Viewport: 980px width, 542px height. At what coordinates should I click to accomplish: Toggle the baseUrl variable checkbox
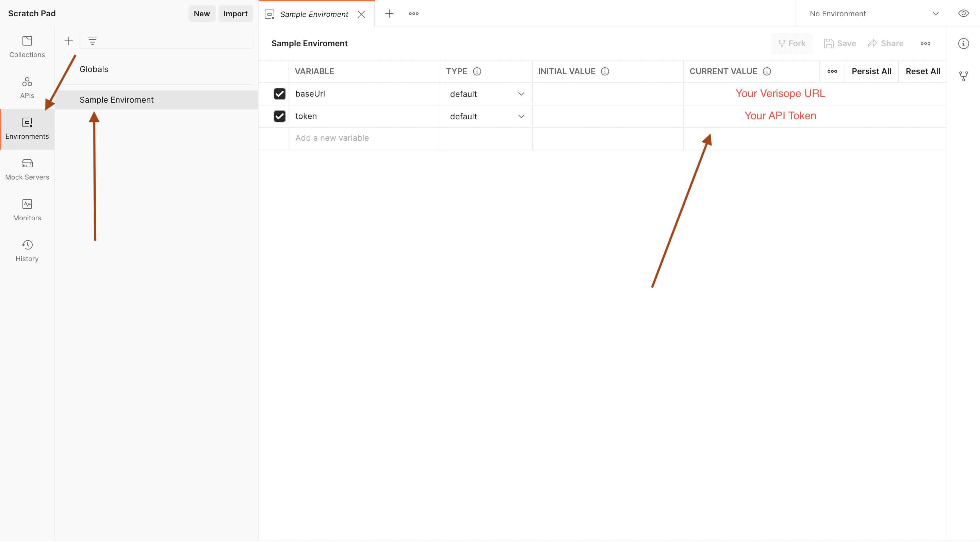tap(280, 94)
